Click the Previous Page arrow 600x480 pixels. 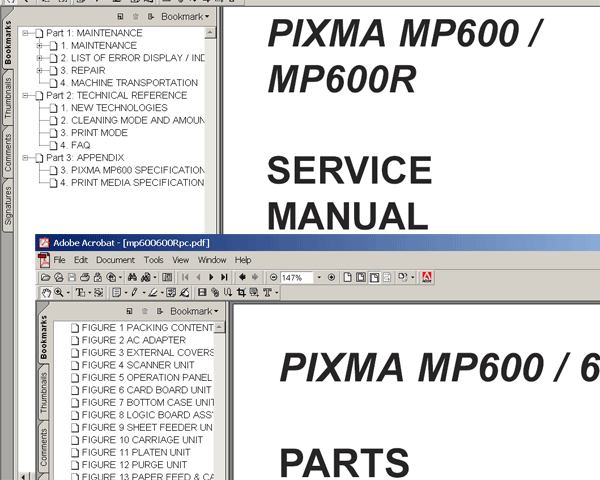pyautogui.click(x=198, y=277)
